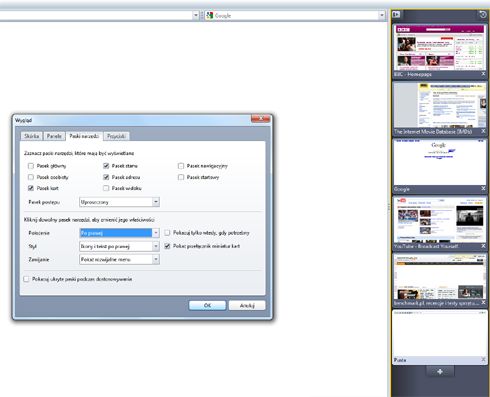Open the Styl dropdown
490x397 pixels.
[119, 246]
